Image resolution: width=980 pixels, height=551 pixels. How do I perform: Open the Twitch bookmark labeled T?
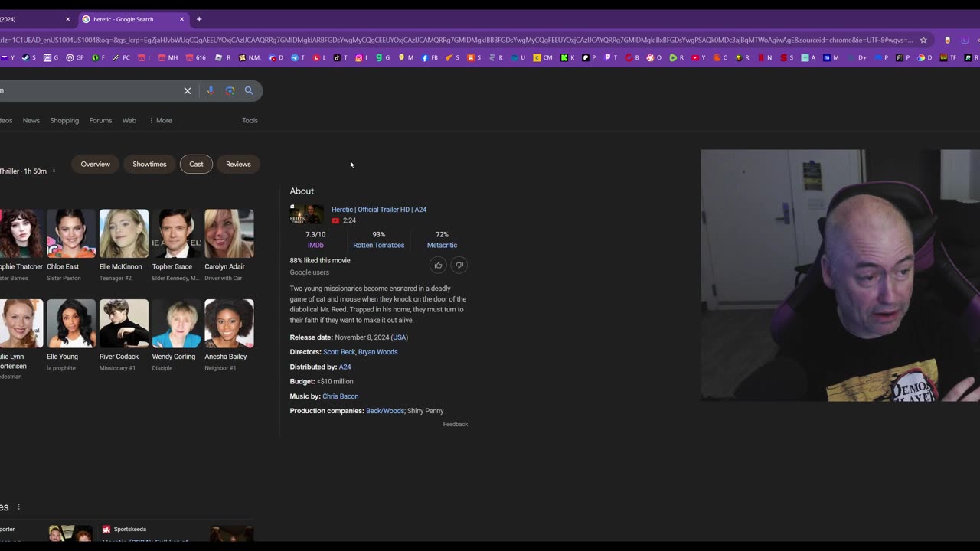point(611,57)
